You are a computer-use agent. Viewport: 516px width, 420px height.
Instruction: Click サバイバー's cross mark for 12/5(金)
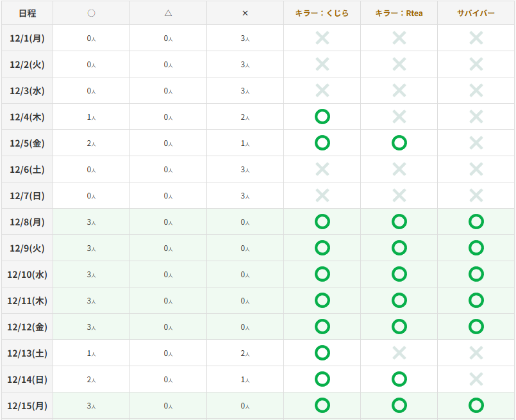click(476, 143)
